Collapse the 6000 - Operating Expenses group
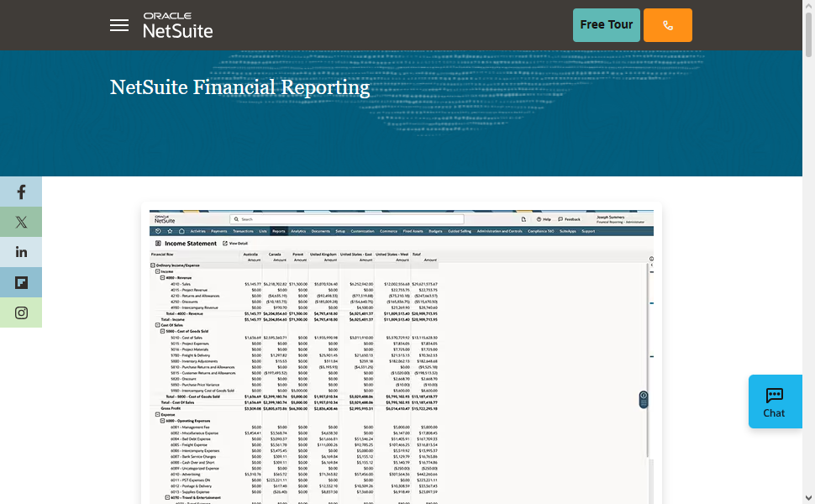This screenshot has width=815, height=504. pos(162,421)
